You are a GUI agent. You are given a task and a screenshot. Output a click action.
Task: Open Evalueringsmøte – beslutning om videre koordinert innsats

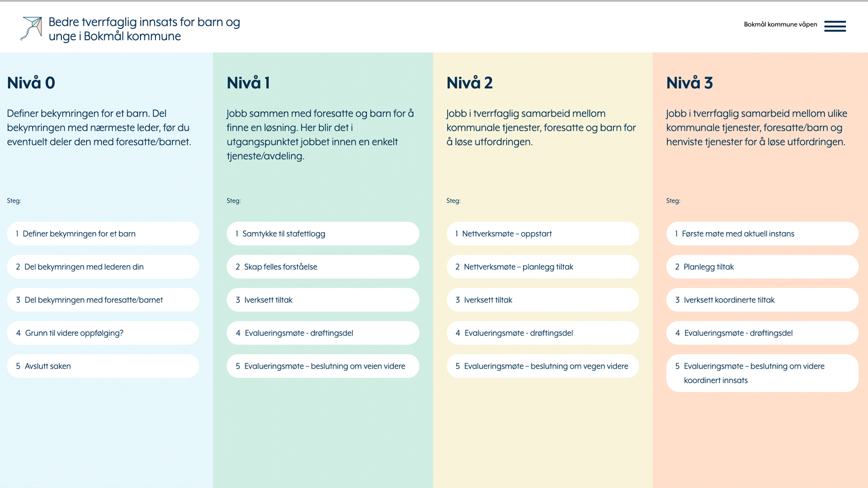click(762, 373)
